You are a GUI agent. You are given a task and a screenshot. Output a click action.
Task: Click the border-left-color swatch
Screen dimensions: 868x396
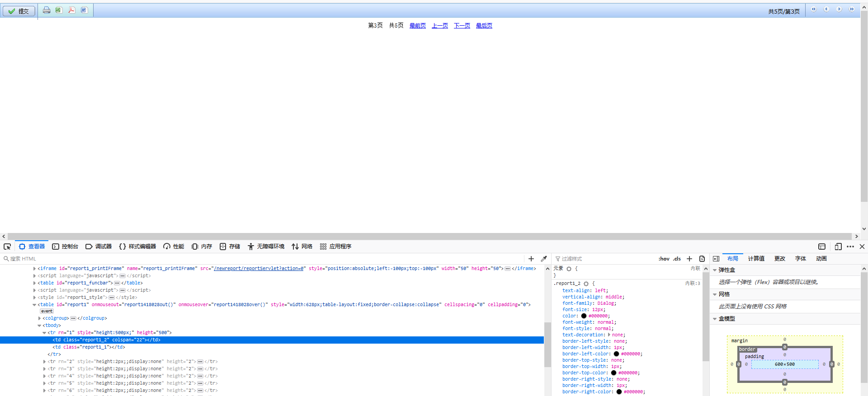pos(616,354)
